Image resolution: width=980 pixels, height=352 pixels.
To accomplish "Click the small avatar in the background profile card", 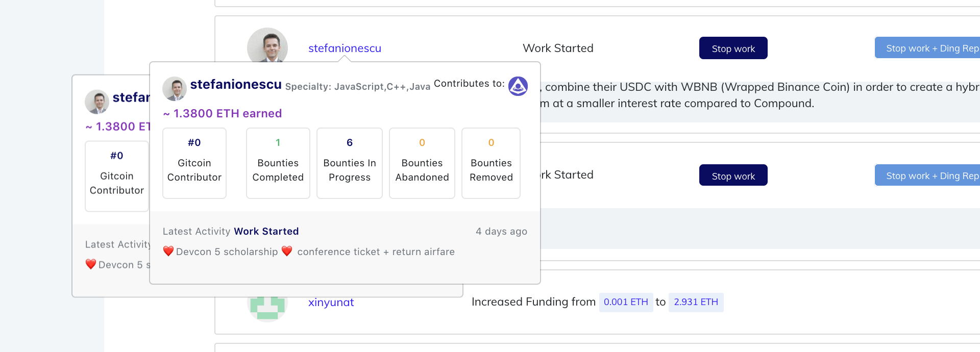I will coord(97,102).
